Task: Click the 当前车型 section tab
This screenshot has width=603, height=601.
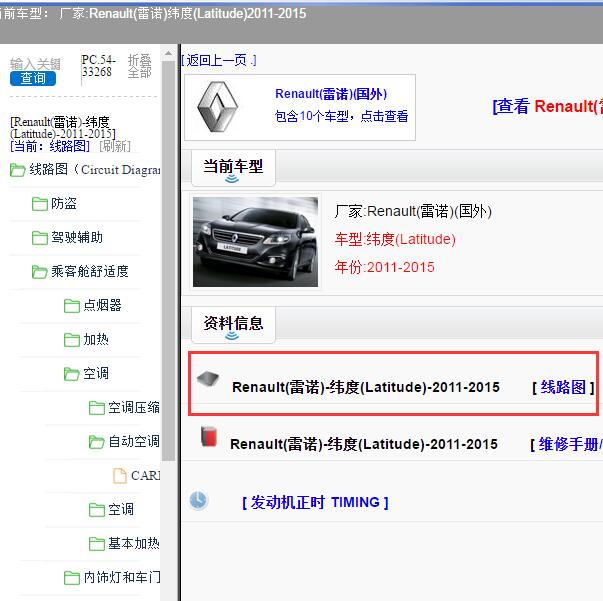Action: click(x=233, y=168)
